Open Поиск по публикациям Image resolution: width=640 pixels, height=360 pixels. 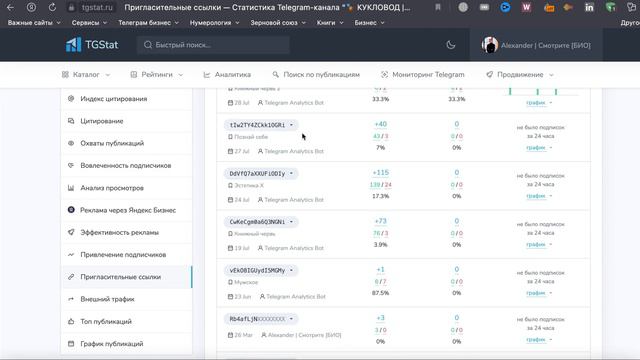(x=316, y=75)
